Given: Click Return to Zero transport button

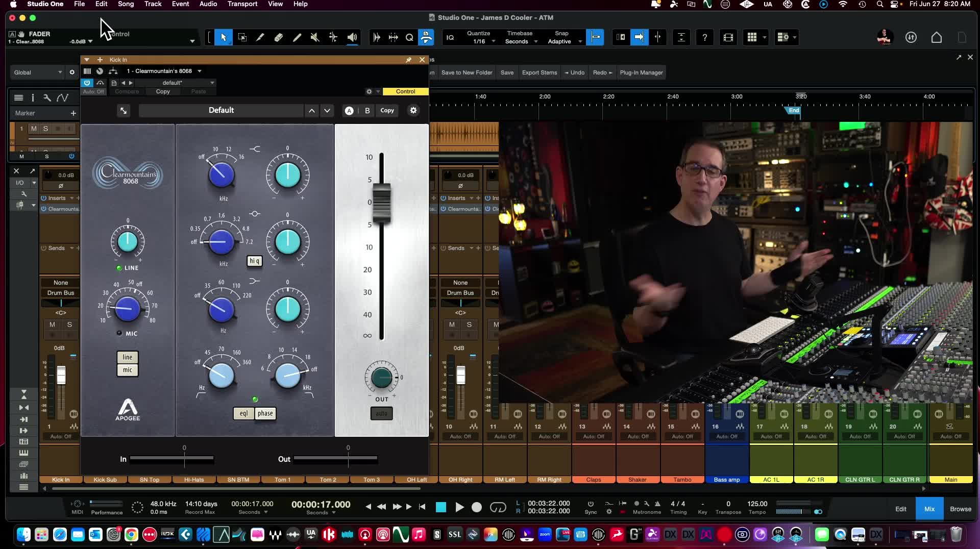Looking at the screenshot, I should pos(422,507).
